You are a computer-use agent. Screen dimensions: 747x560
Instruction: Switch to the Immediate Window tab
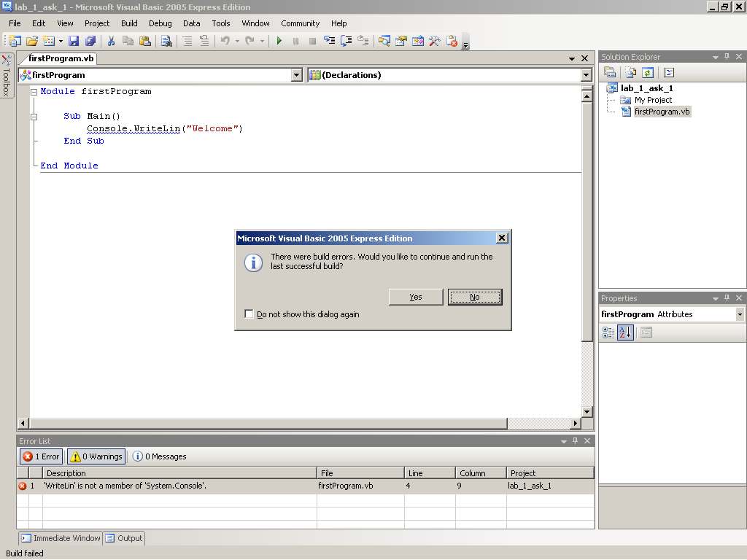(x=61, y=538)
